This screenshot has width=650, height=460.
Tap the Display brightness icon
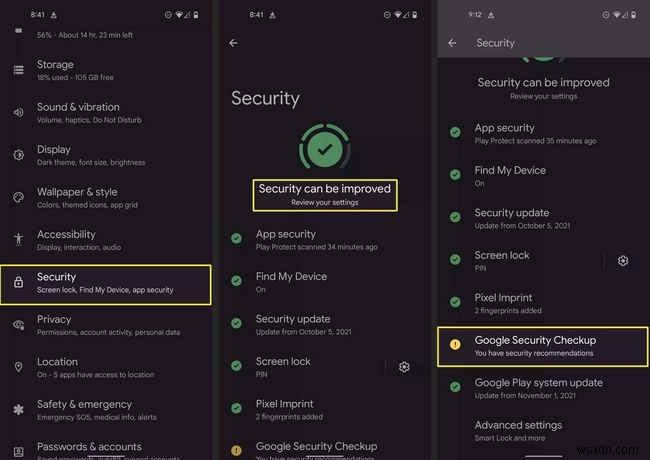(x=19, y=155)
